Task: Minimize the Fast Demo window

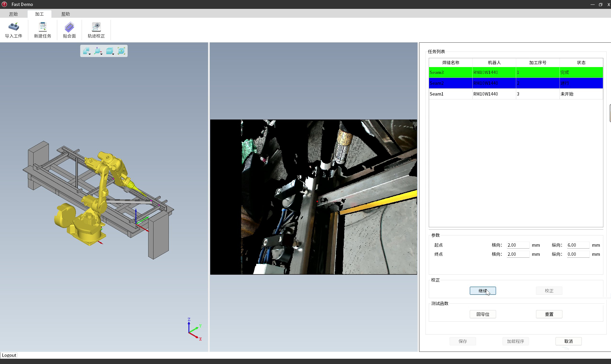Action: click(592, 4)
